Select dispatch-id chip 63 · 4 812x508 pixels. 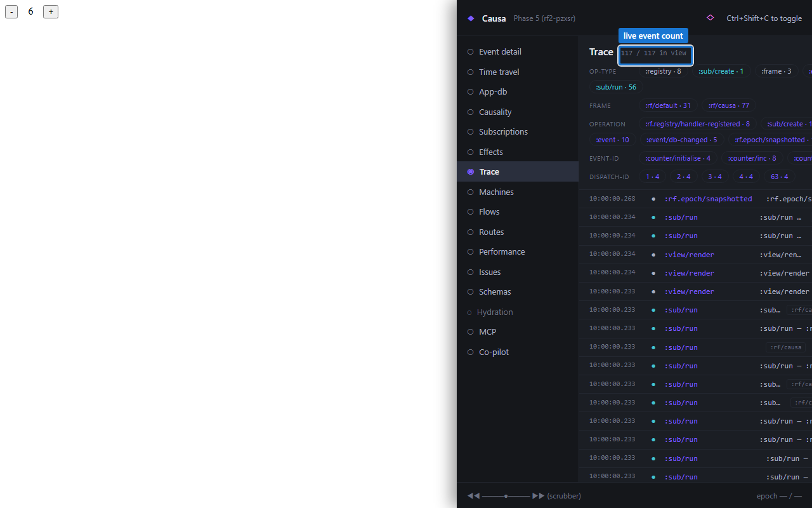(x=780, y=177)
